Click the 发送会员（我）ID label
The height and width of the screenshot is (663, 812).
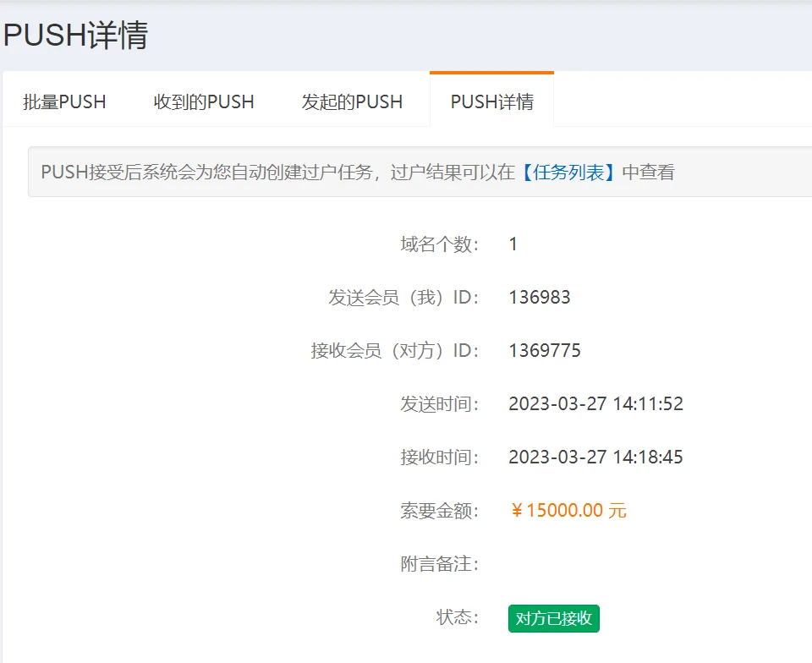403,298
